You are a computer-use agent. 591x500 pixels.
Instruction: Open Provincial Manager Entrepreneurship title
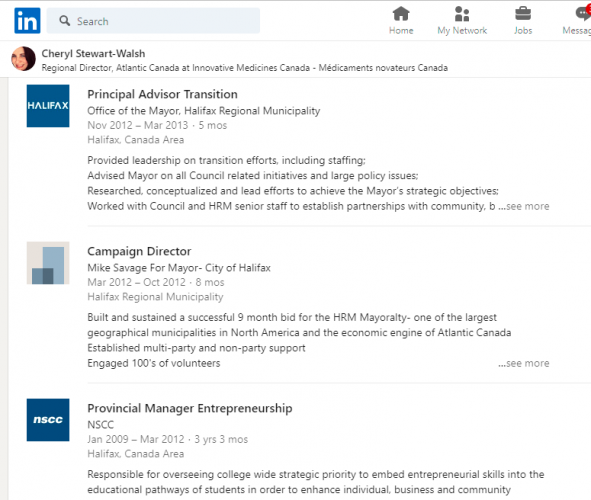click(x=190, y=408)
